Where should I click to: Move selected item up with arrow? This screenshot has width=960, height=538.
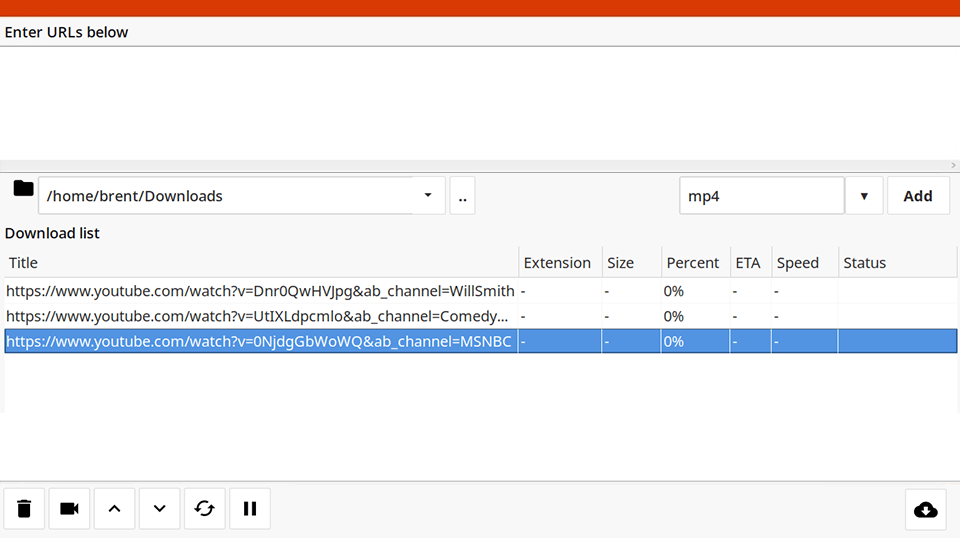(x=114, y=509)
